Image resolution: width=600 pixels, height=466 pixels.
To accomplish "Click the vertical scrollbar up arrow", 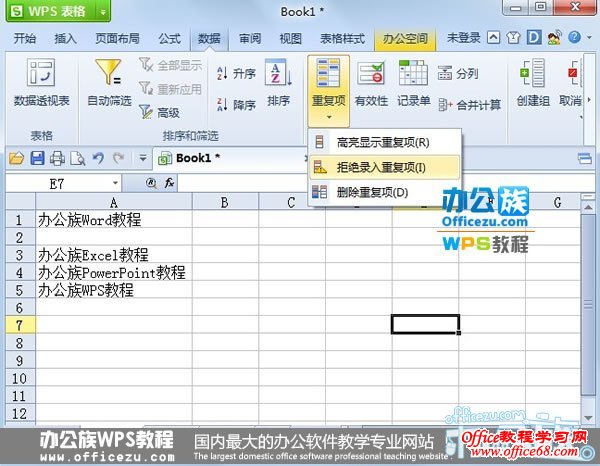I will point(588,207).
